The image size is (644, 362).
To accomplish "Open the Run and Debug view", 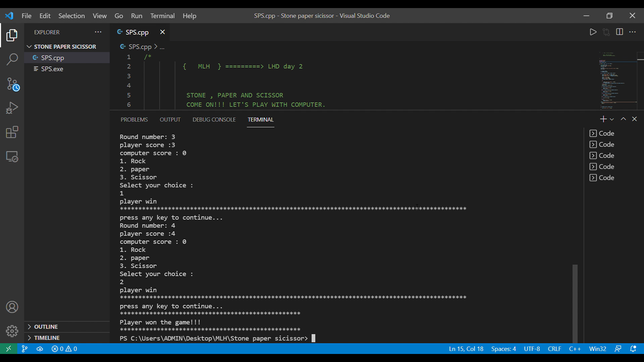I will tap(12, 108).
